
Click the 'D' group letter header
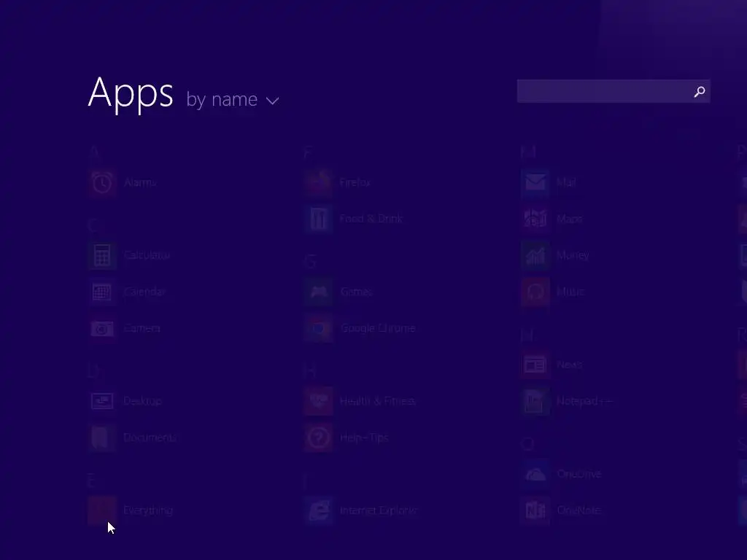click(94, 371)
